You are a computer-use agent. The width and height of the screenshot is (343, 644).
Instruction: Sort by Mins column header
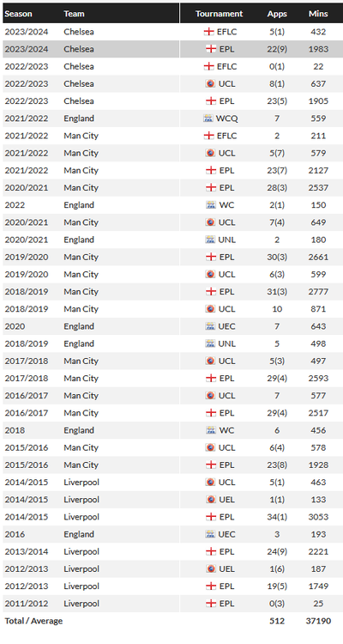click(x=318, y=14)
